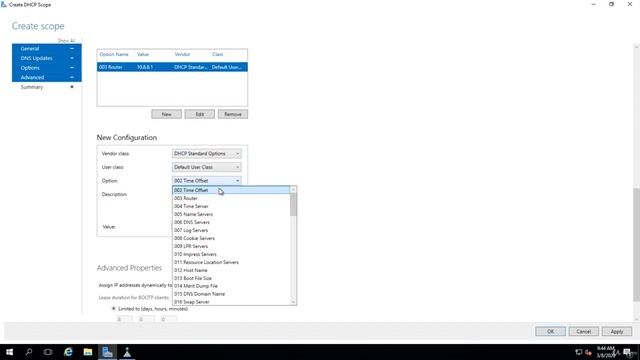Open the Windows Start menu
This screenshot has width=640, height=360.
9,352
